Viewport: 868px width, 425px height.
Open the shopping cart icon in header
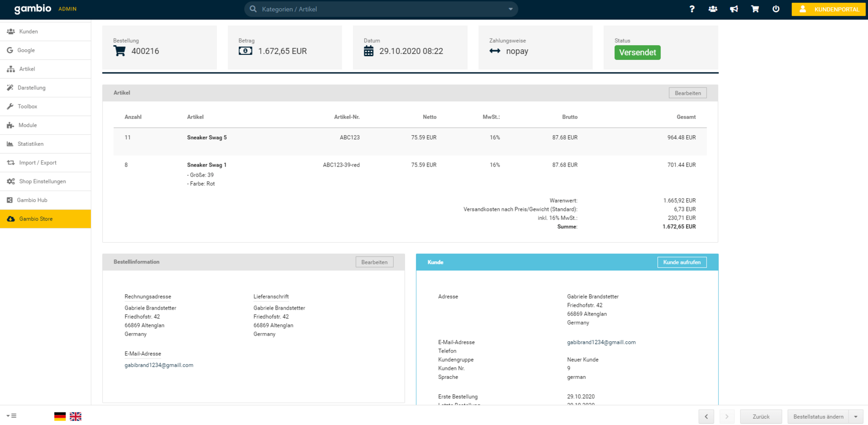[x=755, y=9]
